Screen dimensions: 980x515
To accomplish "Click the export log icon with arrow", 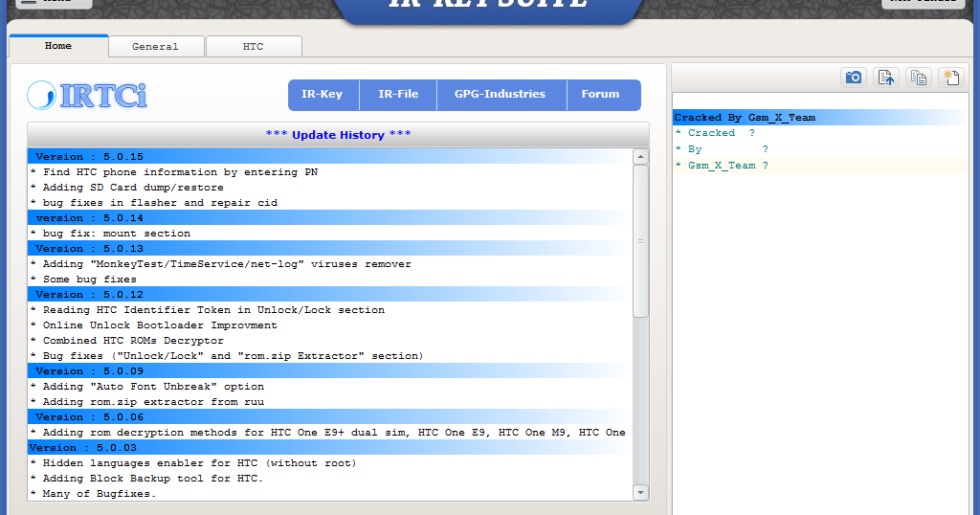I will (x=885, y=78).
